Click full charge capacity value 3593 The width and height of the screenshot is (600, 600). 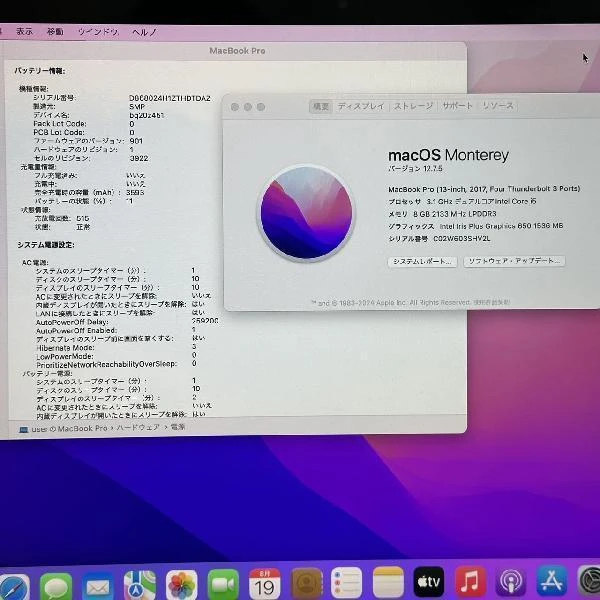135,192
